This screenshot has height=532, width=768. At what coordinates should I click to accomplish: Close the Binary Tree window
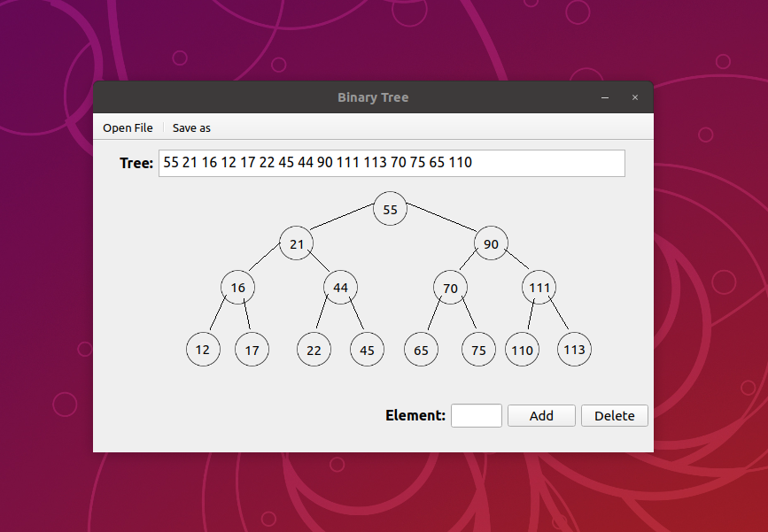pos(635,97)
